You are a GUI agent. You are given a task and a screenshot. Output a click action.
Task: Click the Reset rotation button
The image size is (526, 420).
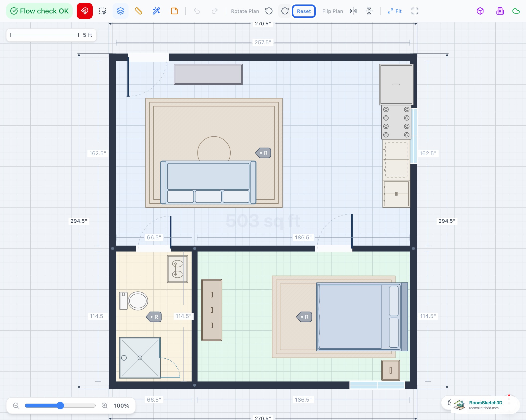pyautogui.click(x=304, y=11)
